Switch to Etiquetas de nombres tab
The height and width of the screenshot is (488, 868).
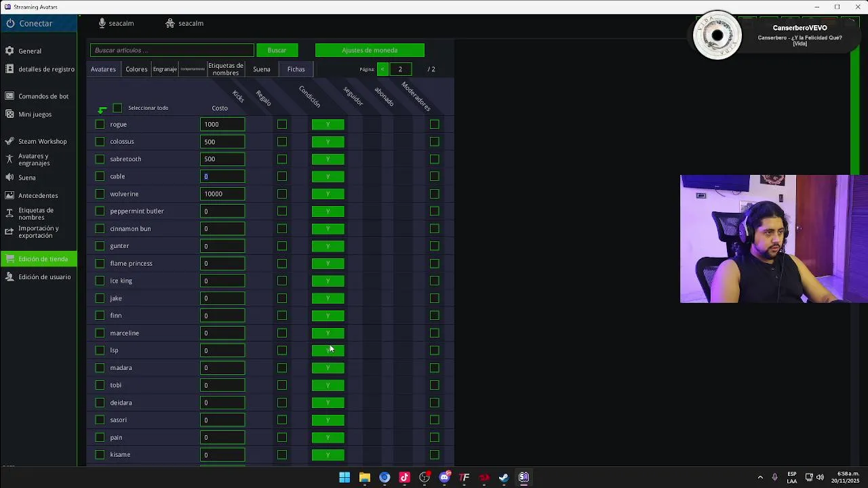tap(226, 69)
